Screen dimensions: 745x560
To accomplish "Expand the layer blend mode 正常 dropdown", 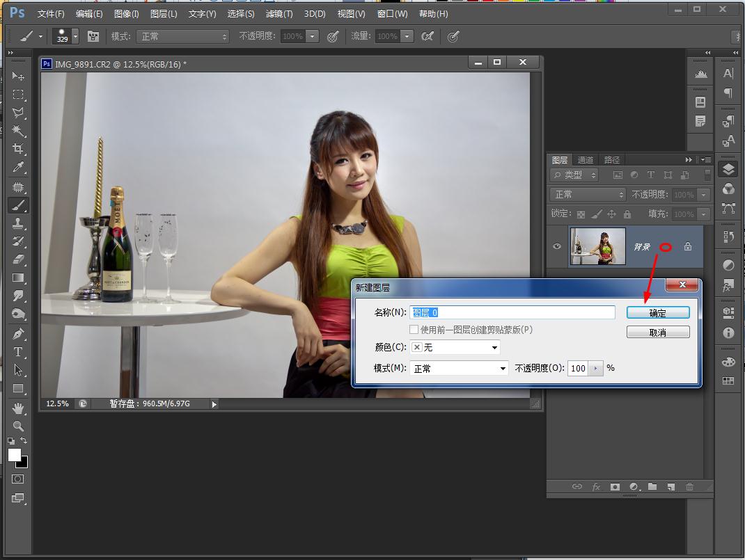I will 588,195.
